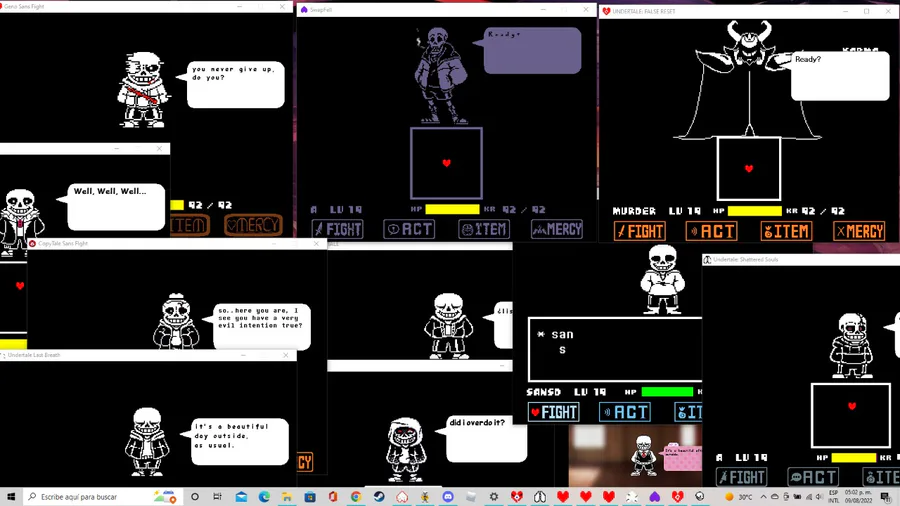This screenshot has width=900, height=506.
Task: Click the white spiky figure taskbar icon
Action: [x=631, y=497]
